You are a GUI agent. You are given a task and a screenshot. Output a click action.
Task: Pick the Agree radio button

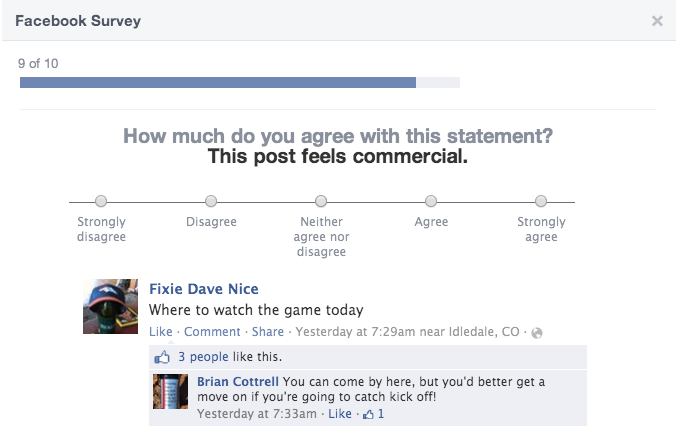[431, 201]
